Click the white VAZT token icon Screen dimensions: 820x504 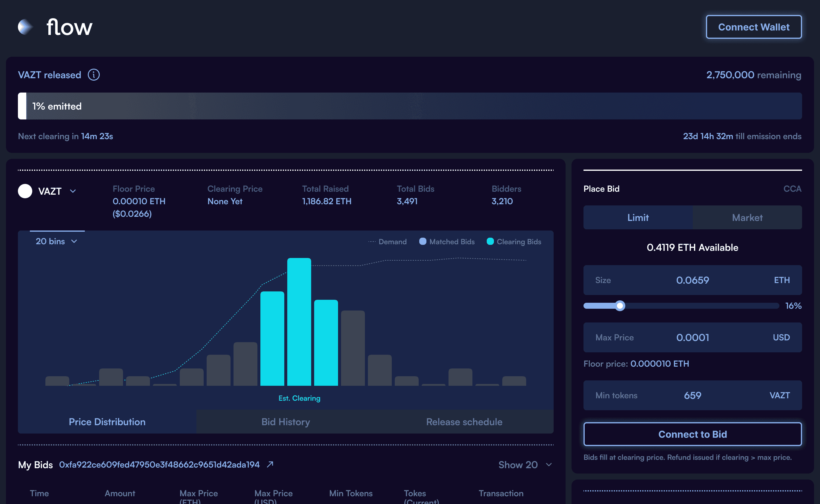click(25, 191)
